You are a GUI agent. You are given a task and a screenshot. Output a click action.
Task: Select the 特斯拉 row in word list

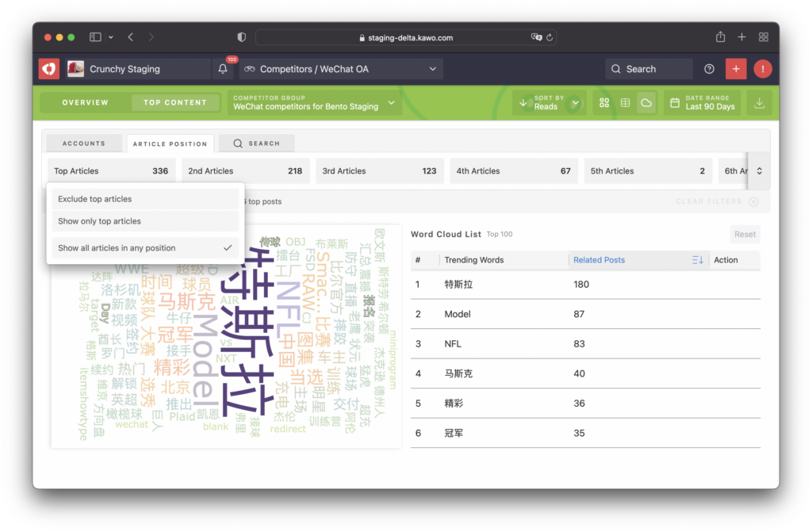click(x=585, y=285)
